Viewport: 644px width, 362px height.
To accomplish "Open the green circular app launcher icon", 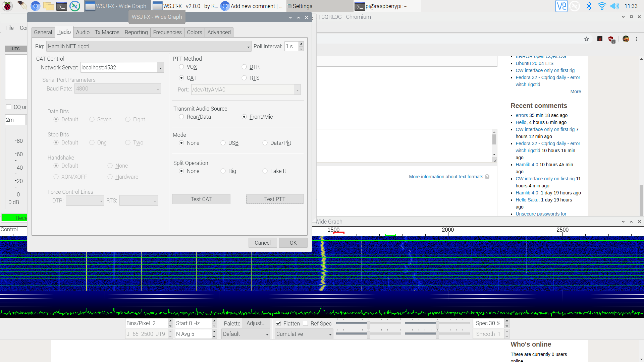I will [x=75, y=6].
